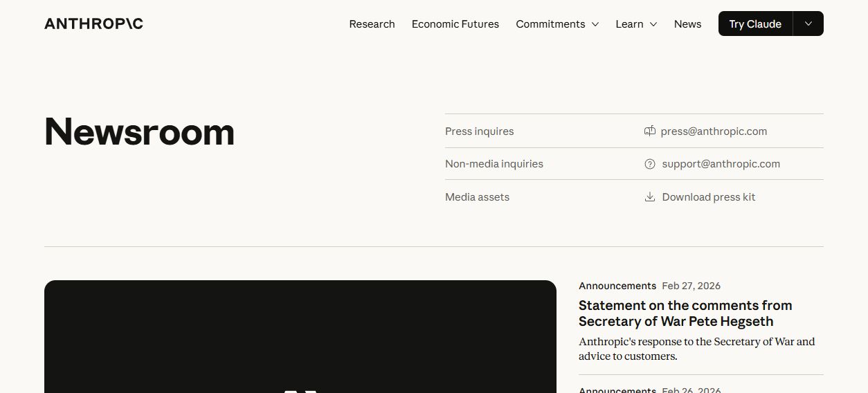Go to Economic Futures page
Screen dimensions: 868x393
point(455,24)
